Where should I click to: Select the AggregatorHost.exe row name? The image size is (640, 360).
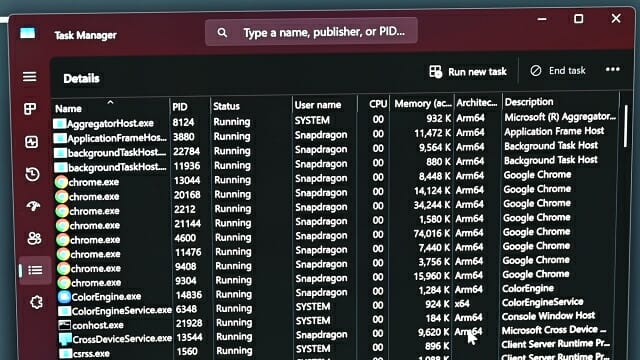[x=111, y=123]
